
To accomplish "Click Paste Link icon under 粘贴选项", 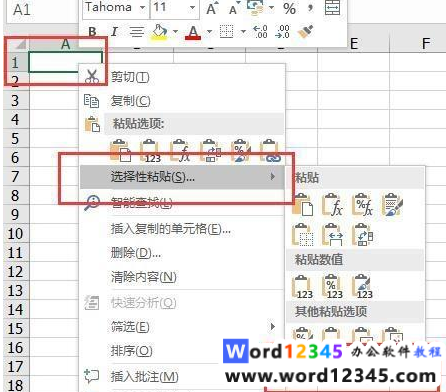I will [271, 151].
